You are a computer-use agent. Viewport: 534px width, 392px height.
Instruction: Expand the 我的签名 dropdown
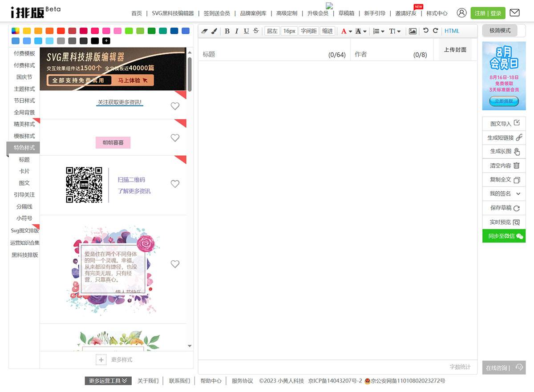coord(518,194)
